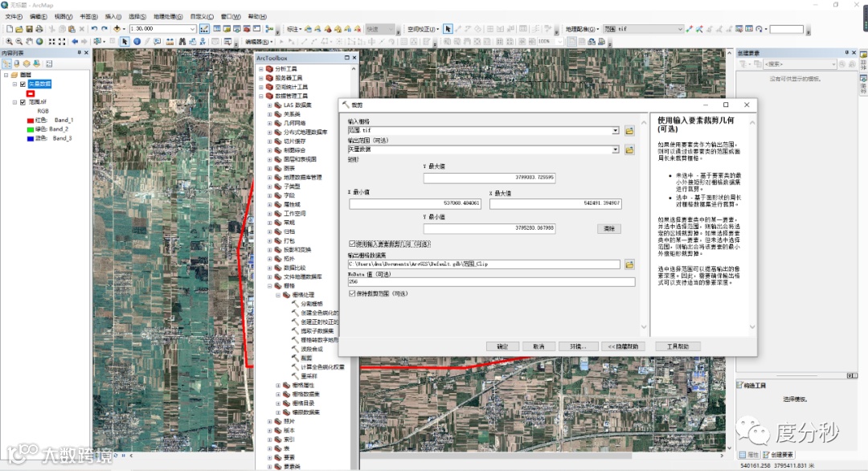Open the input raster dropdown in Clip dialog
Screen dimensions: 868x471
coord(615,131)
